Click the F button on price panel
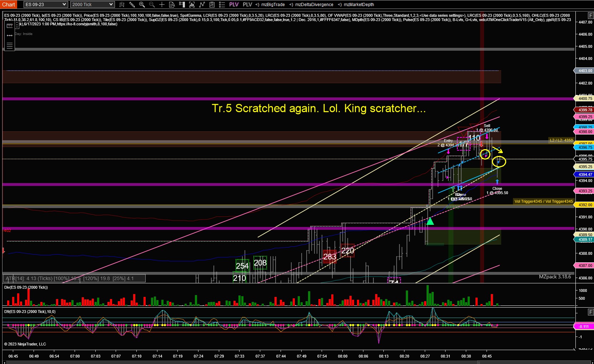This screenshot has height=364, width=594. (590, 15)
